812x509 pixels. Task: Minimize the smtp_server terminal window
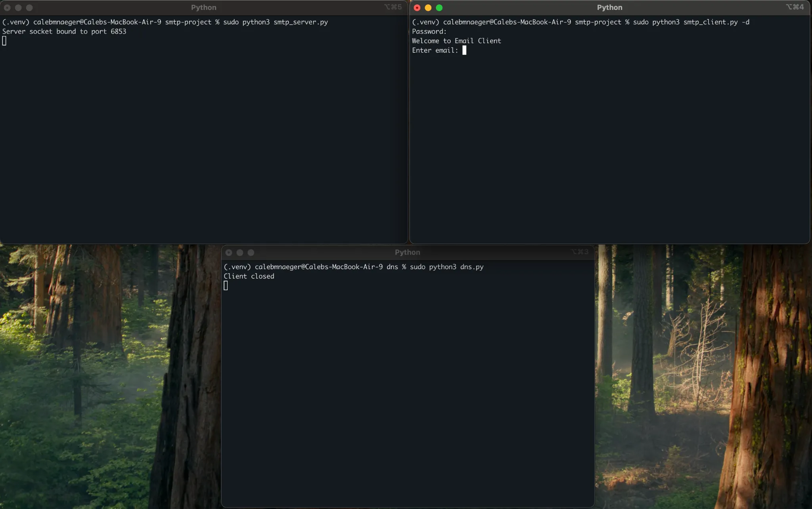coord(18,8)
